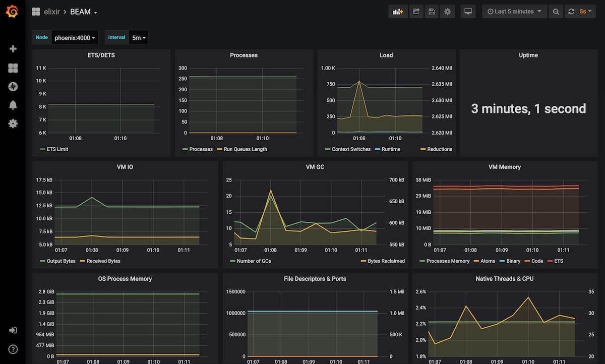Click the Add panel icon

coord(398,12)
